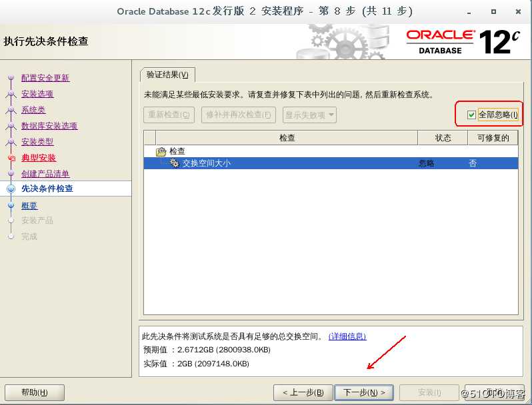Click the 安装 button
532x405 pixels.
pos(429,392)
